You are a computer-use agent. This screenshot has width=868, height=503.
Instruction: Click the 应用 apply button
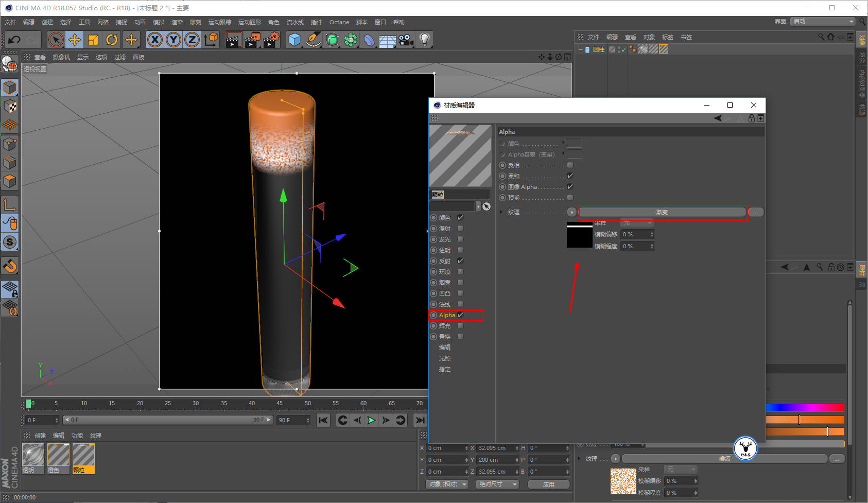coord(549,484)
